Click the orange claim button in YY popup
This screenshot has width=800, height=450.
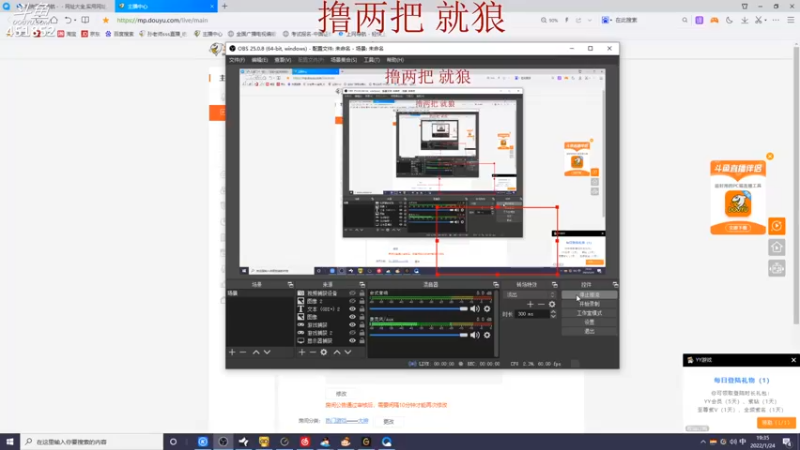coord(776,423)
